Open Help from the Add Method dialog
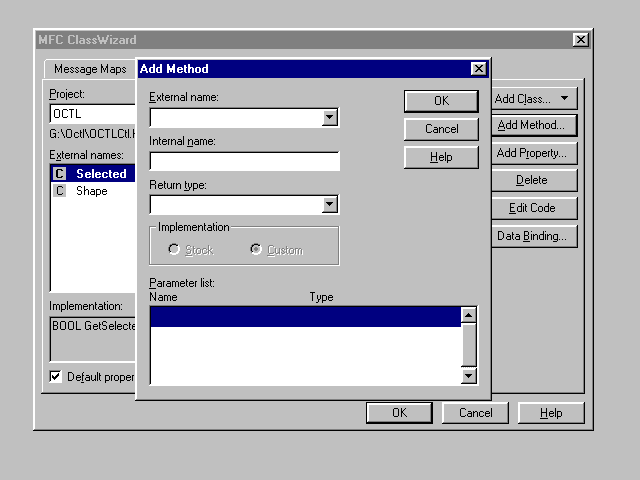This screenshot has width=640, height=480. [441, 157]
